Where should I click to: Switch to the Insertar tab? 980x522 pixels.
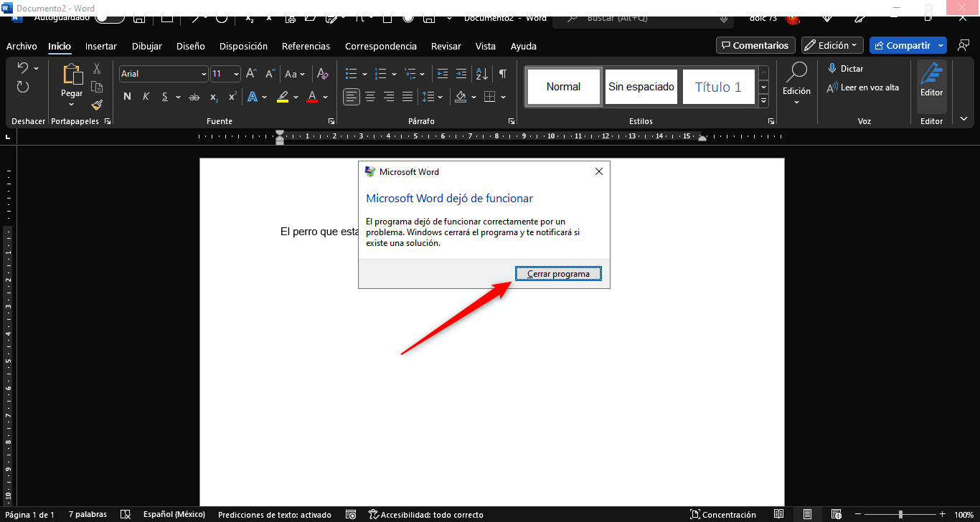click(100, 46)
